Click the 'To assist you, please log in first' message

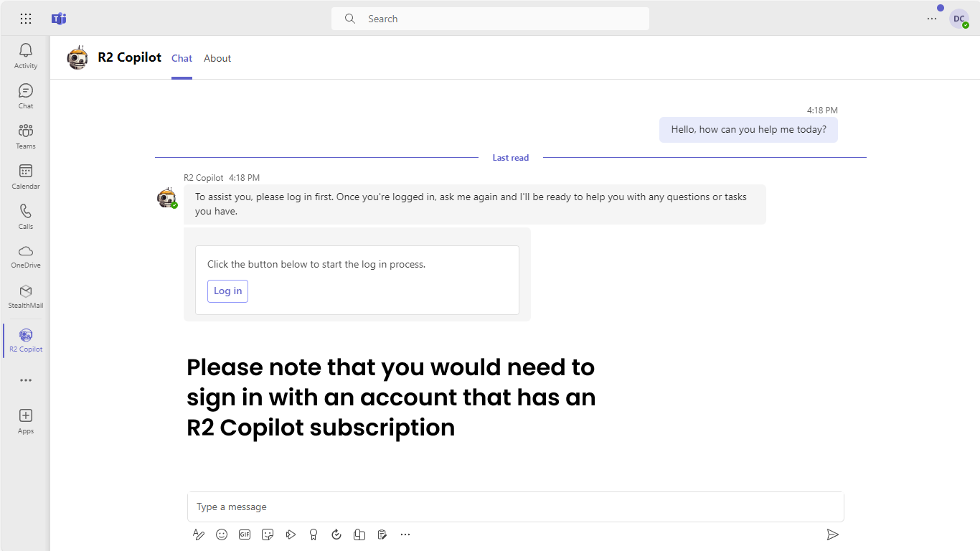point(474,204)
